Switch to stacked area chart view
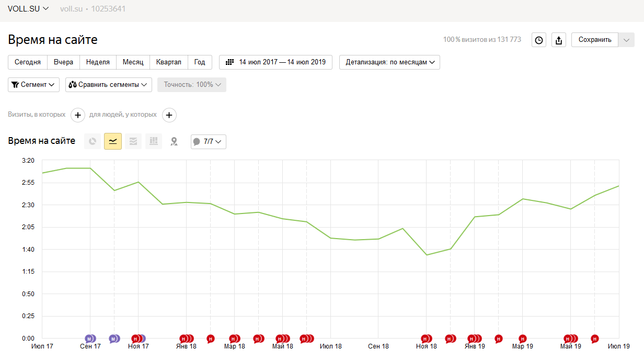Viewport: 644px width, 360px height. 133,141
